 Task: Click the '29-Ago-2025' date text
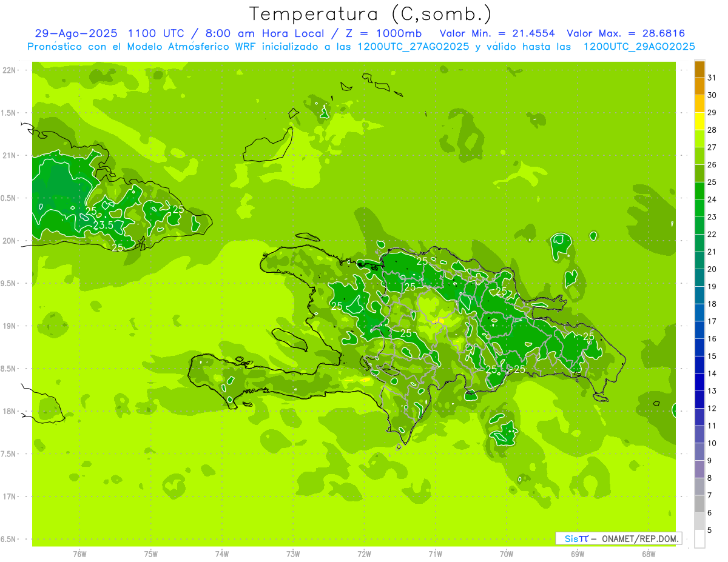(x=76, y=33)
